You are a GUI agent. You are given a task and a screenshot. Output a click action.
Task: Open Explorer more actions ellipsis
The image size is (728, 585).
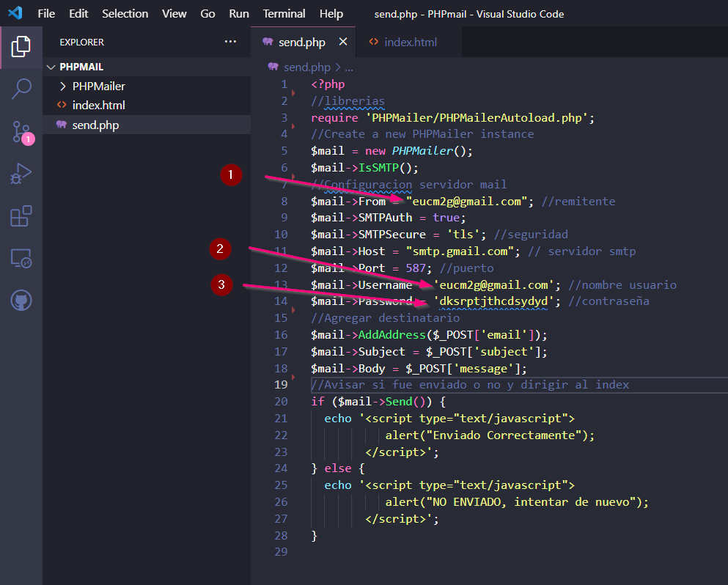(230, 42)
